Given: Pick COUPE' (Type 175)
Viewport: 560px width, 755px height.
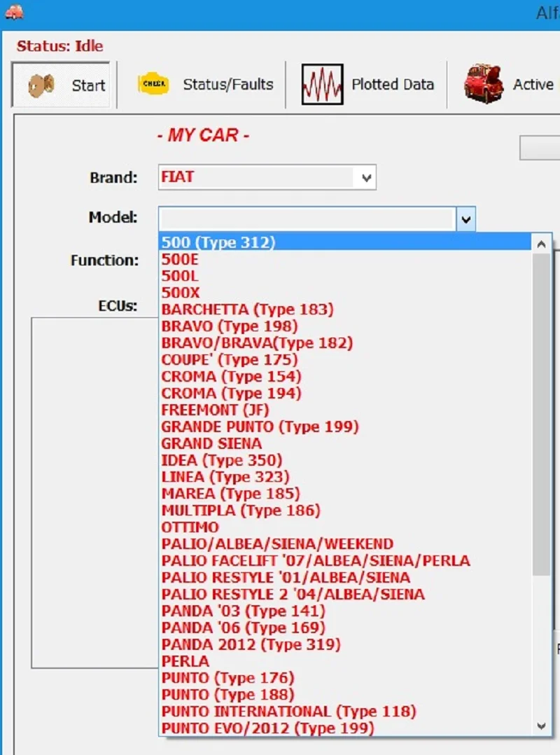Looking at the screenshot, I should pyautogui.click(x=344, y=360).
